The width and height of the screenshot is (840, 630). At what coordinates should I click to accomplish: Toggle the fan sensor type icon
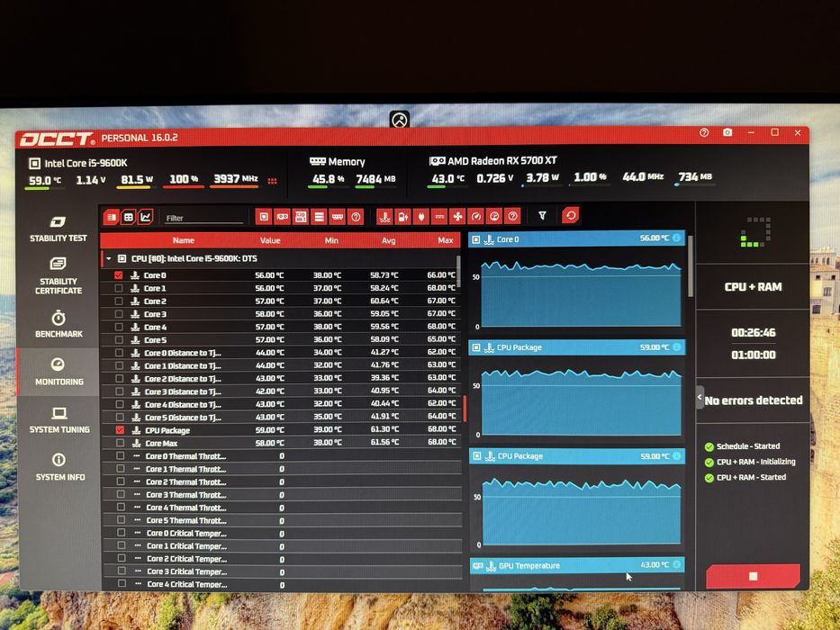457,216
